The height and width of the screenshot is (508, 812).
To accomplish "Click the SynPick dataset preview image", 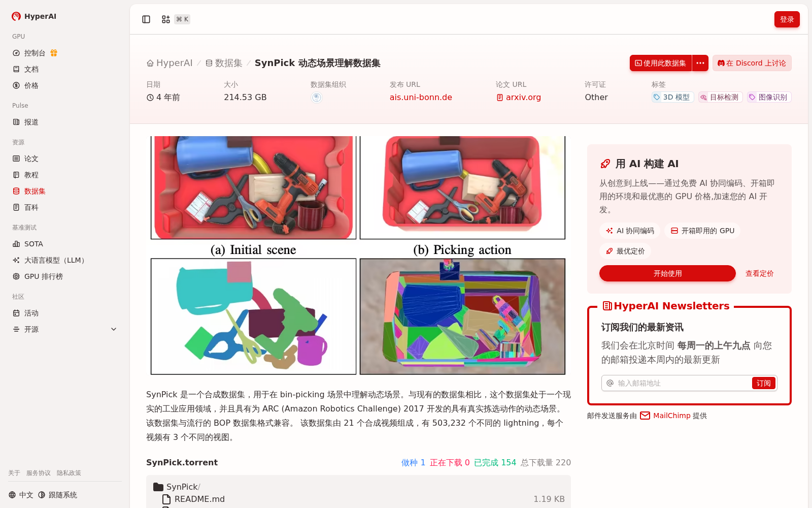I will [358, 256].
